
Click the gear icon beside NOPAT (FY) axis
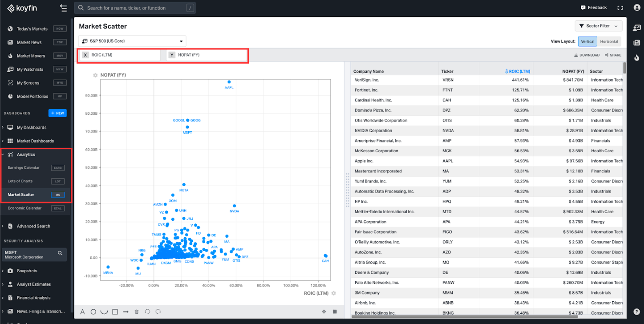[95, 75]
